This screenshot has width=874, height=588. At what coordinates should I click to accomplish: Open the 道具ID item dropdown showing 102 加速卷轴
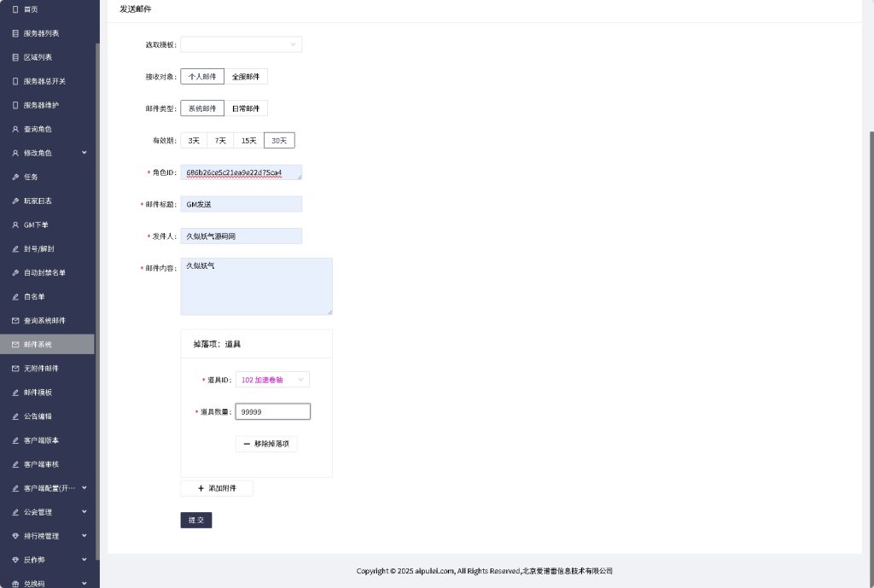pyautogui.click(x=272, y=379)
